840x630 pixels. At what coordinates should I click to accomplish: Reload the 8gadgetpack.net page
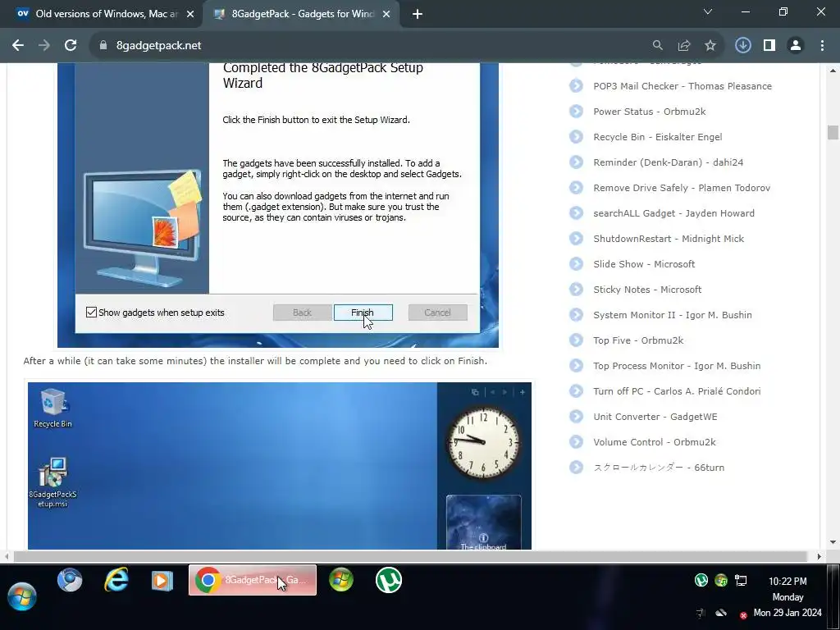tap(71, 46)
